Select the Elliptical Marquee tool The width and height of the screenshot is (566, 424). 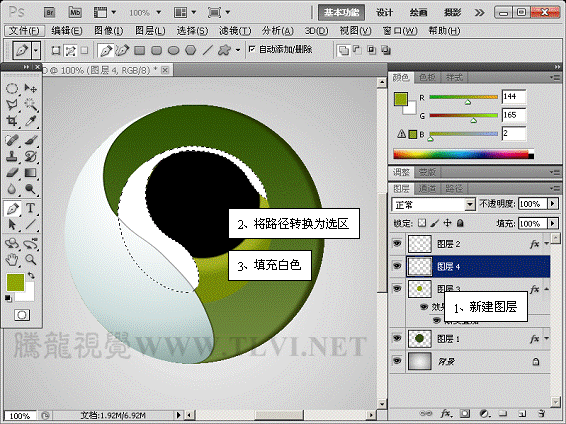[12, 88]
